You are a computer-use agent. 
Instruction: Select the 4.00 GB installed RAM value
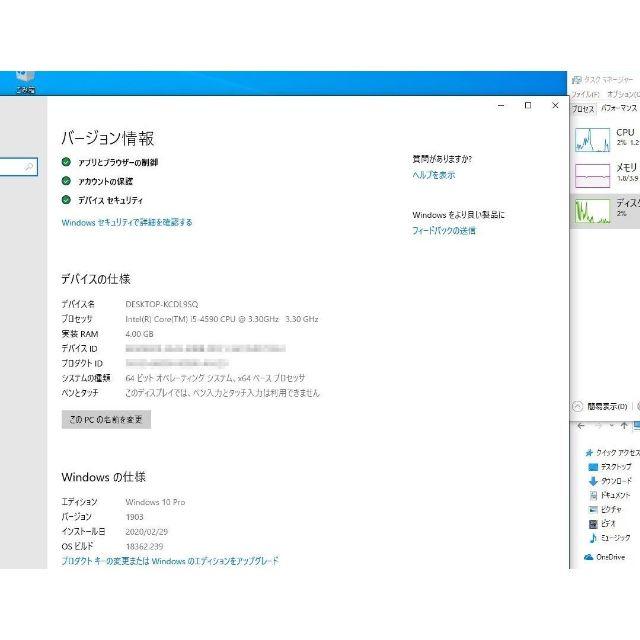point(140,334)
